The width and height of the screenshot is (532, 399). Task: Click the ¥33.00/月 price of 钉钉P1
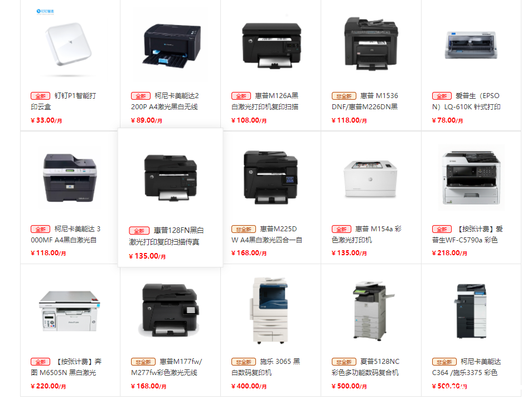pyautogui.click(x=46, y=120)
